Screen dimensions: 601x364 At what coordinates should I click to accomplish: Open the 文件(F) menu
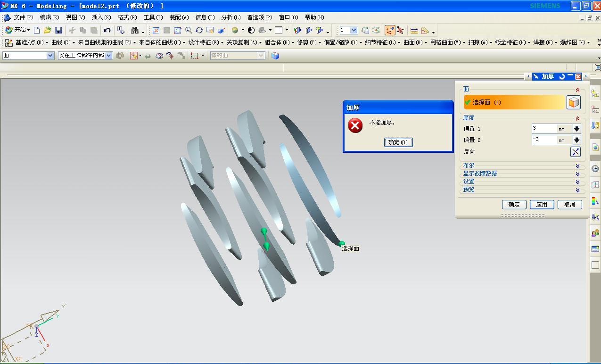(23, 17)
